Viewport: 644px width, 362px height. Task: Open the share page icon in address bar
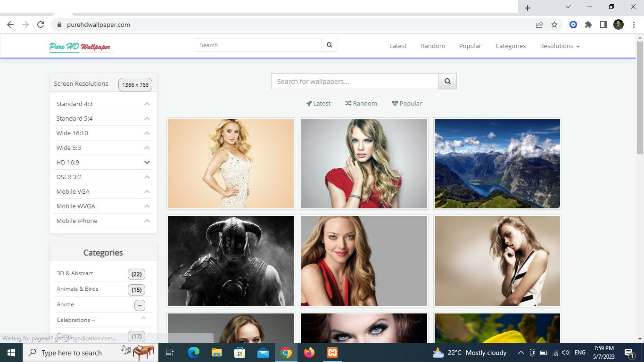(539, 25)
